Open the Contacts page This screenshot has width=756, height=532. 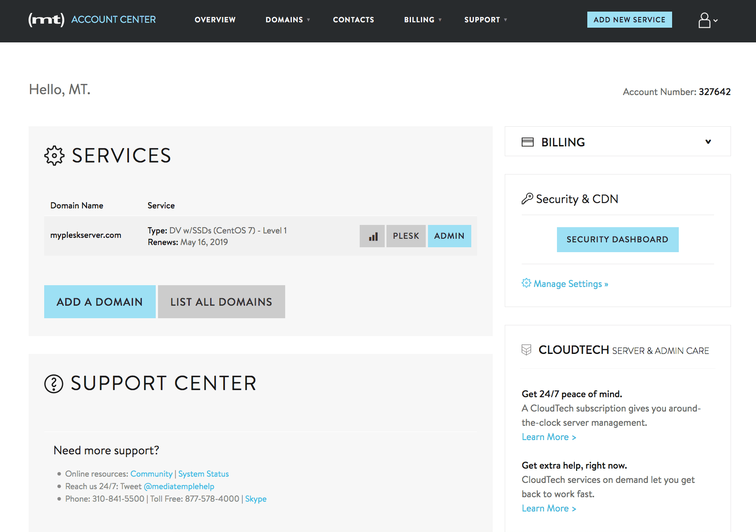click(x=353, y=20)
